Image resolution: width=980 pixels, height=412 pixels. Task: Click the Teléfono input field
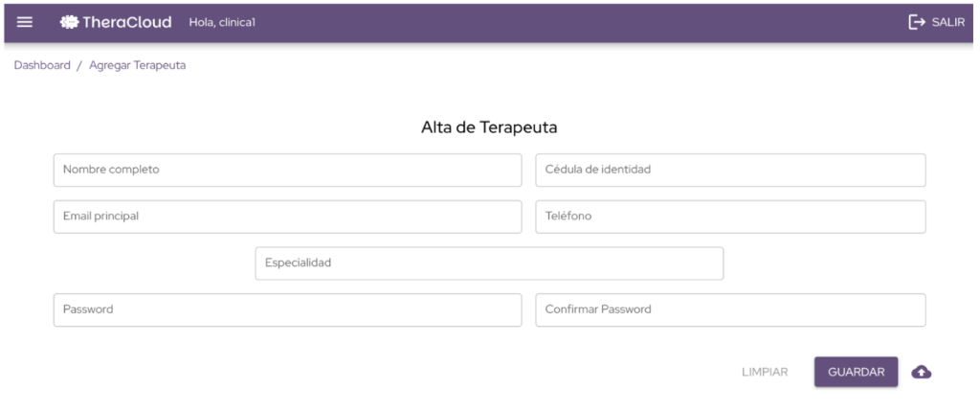click(730, 217)
